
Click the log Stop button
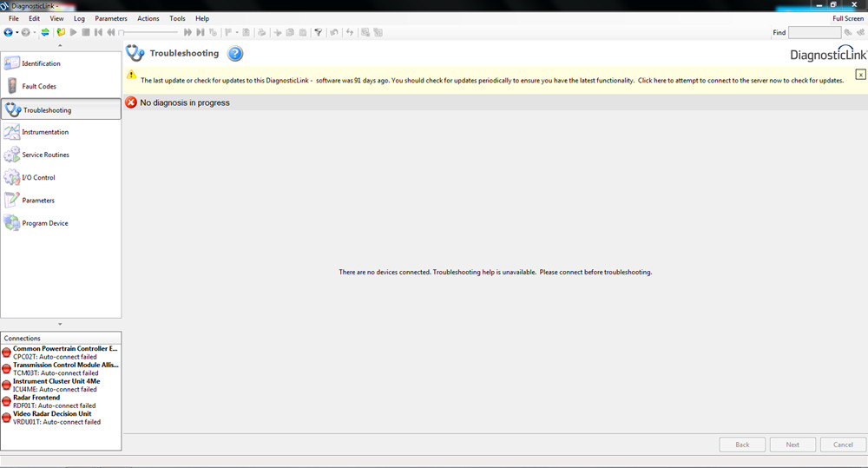point(86,33)
